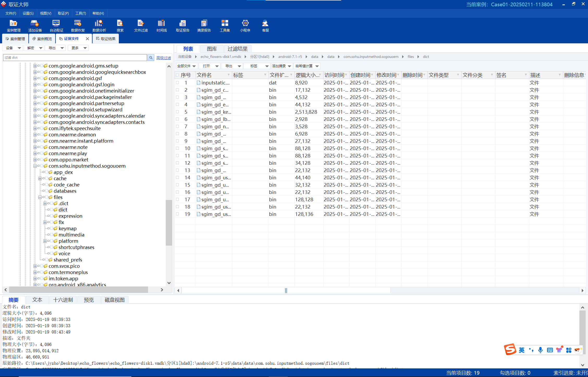Open the Sogou toolbox grid icon
This screenshot has height=377, width=588.
[x=569, y=350]
